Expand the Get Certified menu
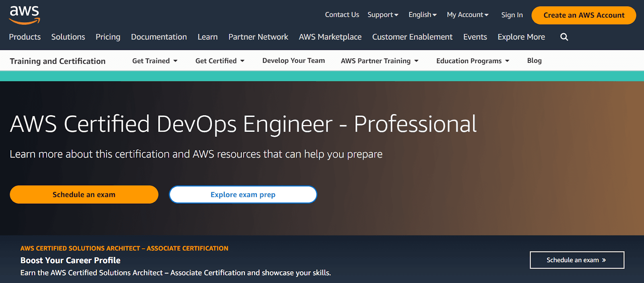 220,61
